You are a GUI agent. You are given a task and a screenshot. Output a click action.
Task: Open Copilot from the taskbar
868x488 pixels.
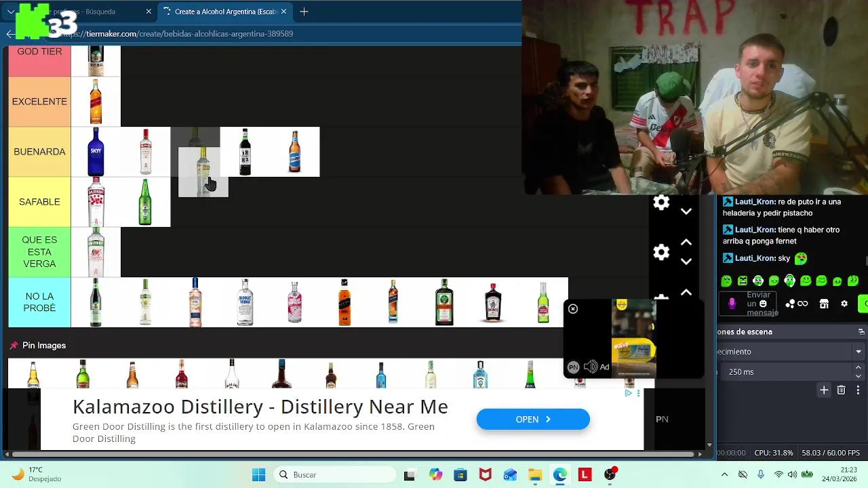tap(435, 475)
